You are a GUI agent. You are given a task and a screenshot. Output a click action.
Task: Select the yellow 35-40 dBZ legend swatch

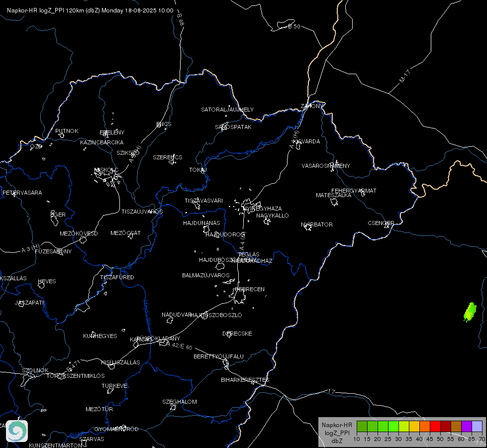[414, 426]
